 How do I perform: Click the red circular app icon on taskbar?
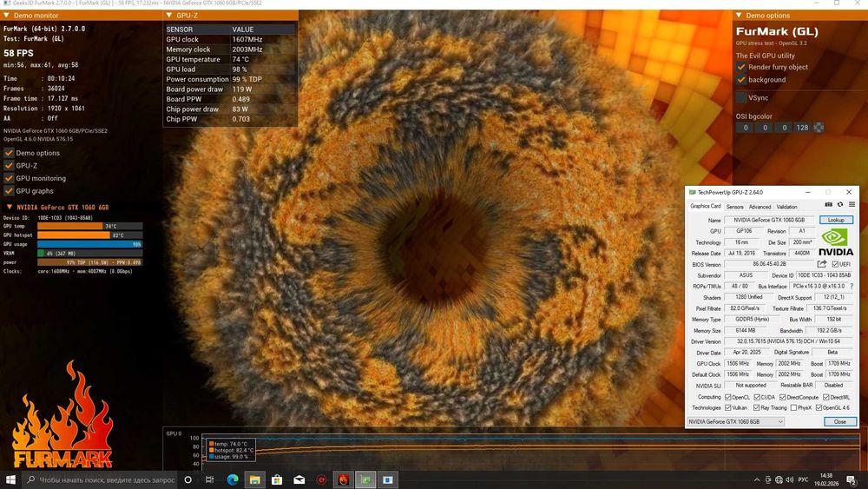pyautogui.click(x=321, y=479)
